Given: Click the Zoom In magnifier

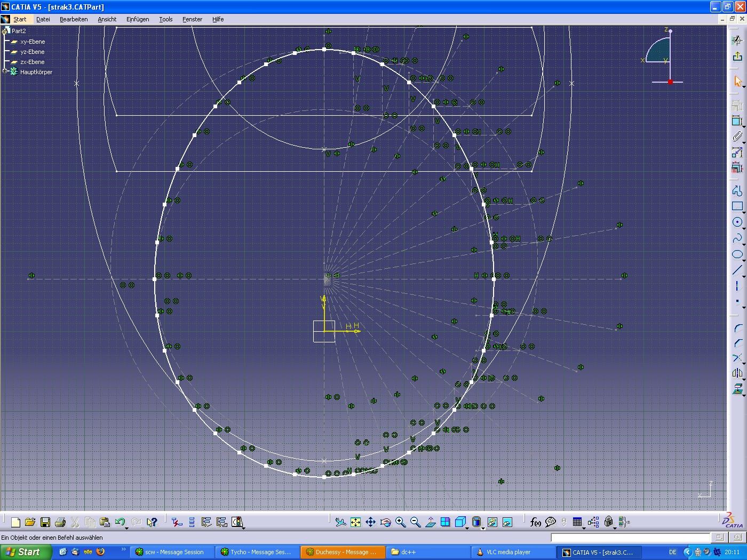Looking at the screenshot, I should [400, 522].
